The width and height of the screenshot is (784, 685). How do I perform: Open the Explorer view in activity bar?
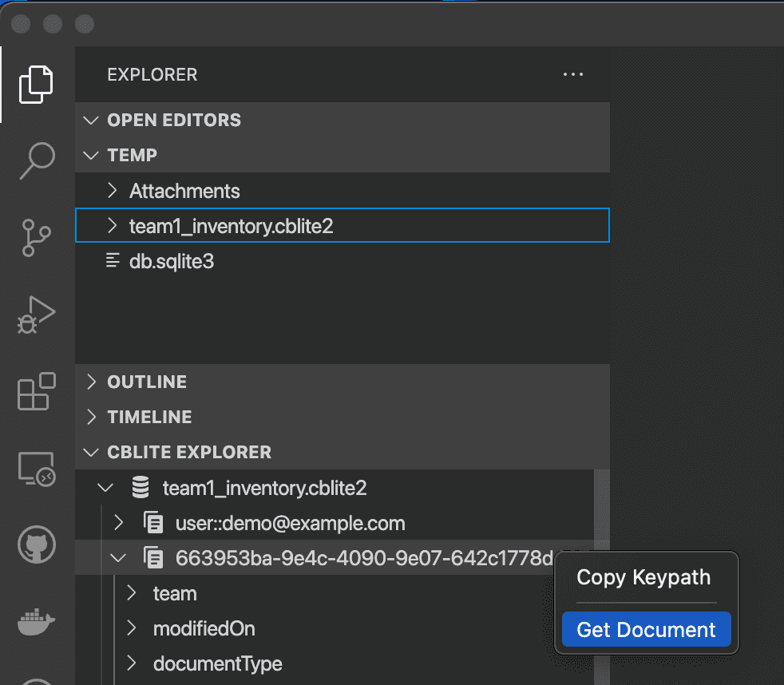pyautogui.click(x=36, y=84)
